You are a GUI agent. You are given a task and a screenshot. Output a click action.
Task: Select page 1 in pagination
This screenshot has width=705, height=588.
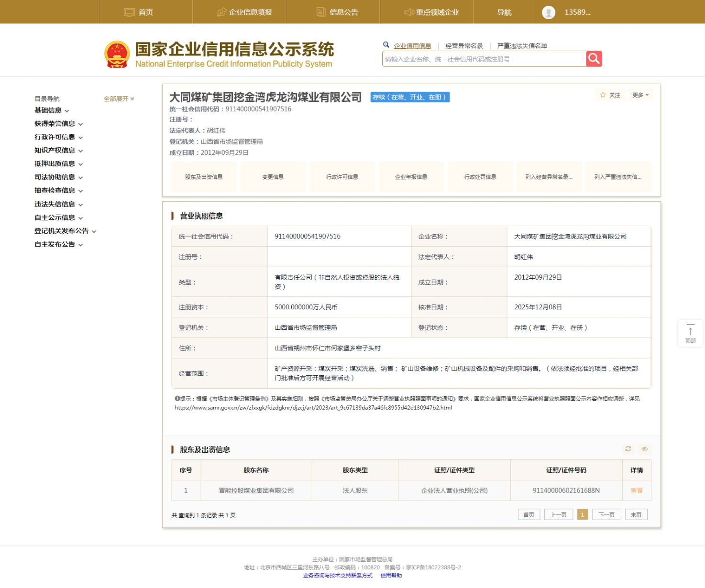tap(583, 515)
